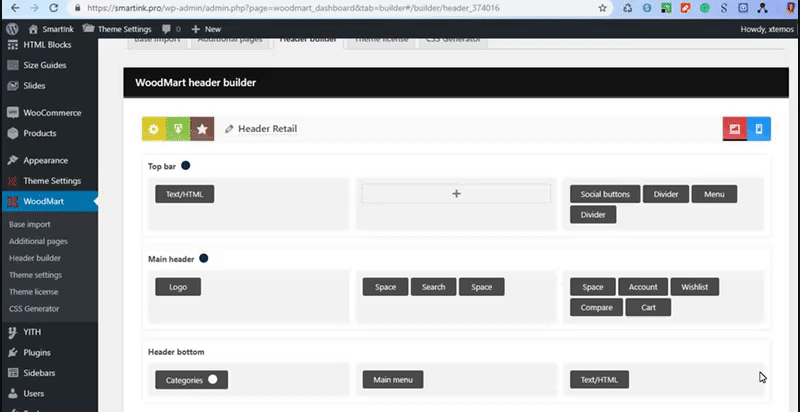Select Divider element beside Social buttons

pyautogui.click(x=666, y=194)
